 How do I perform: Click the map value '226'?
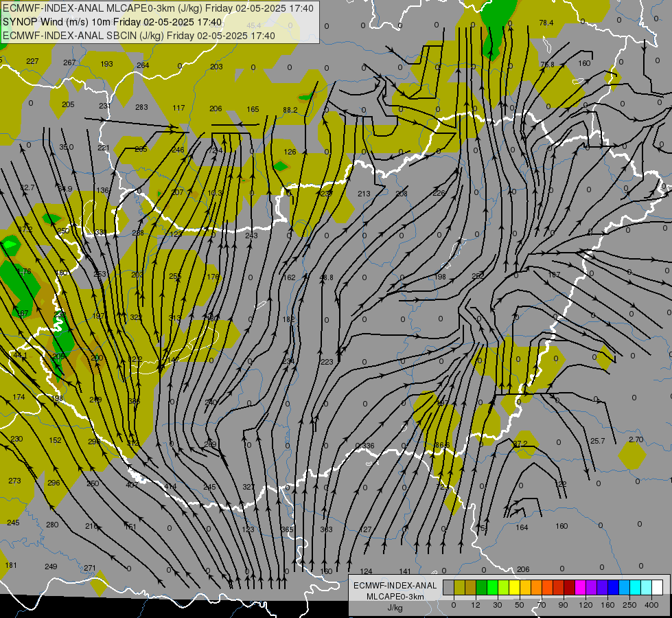click(439, 193)
